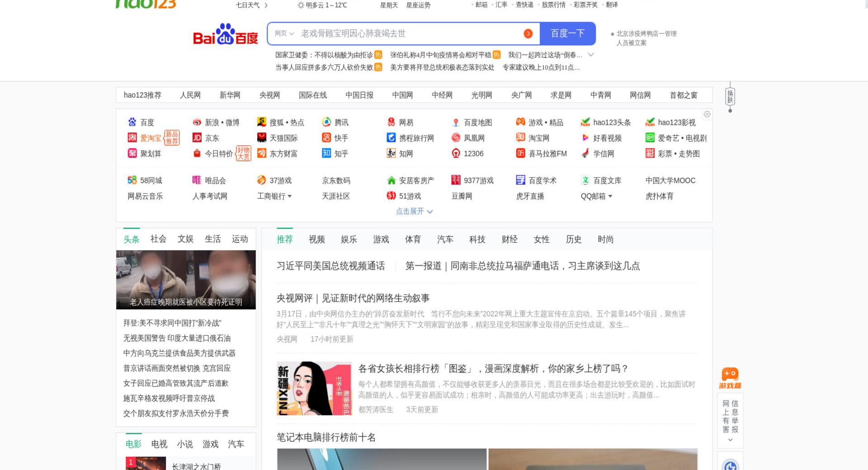868x470 pixels.
Task: Expand QQ邮箱 dropdown arrow
Action: coord(610,197)
